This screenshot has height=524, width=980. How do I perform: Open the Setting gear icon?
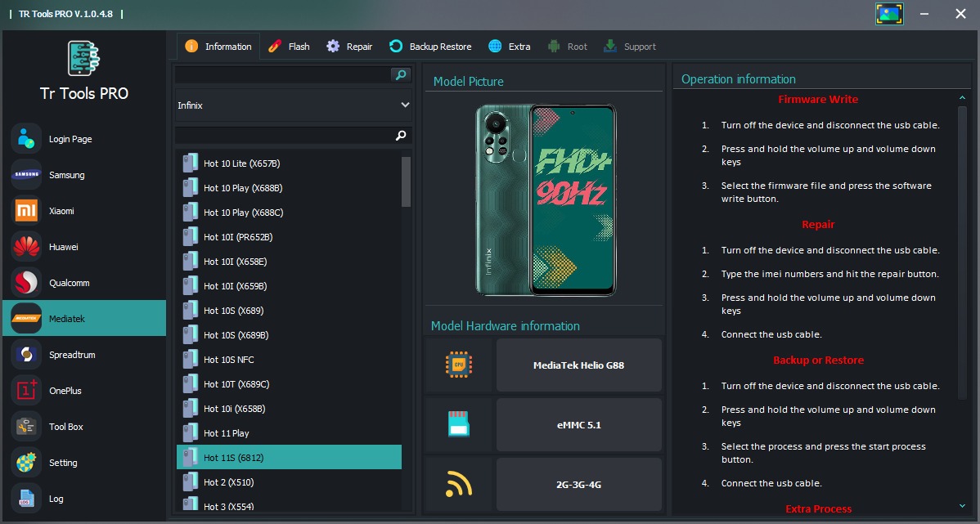26,462
